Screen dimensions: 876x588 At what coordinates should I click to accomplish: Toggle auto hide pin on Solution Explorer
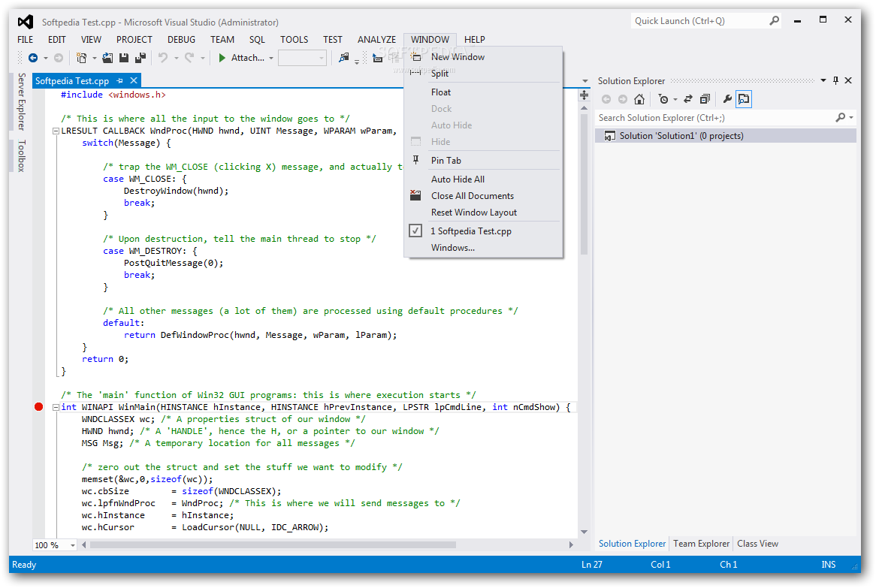(835, 80)
